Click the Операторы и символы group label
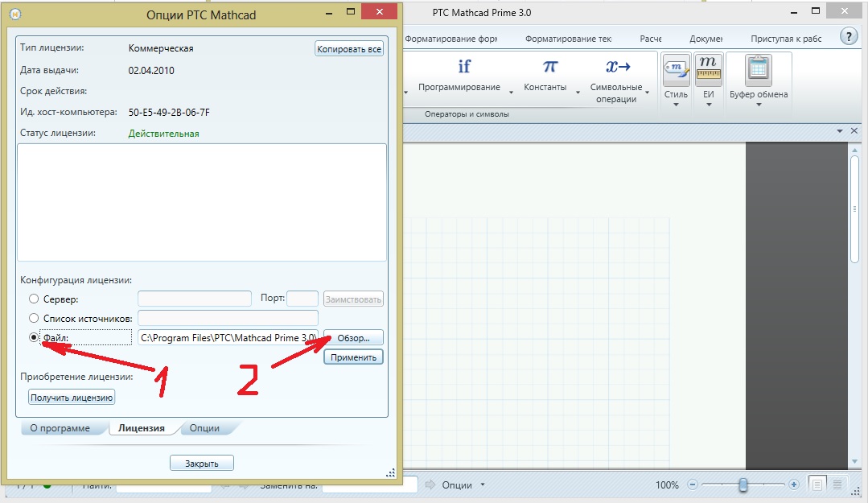 tap(467, 114)
